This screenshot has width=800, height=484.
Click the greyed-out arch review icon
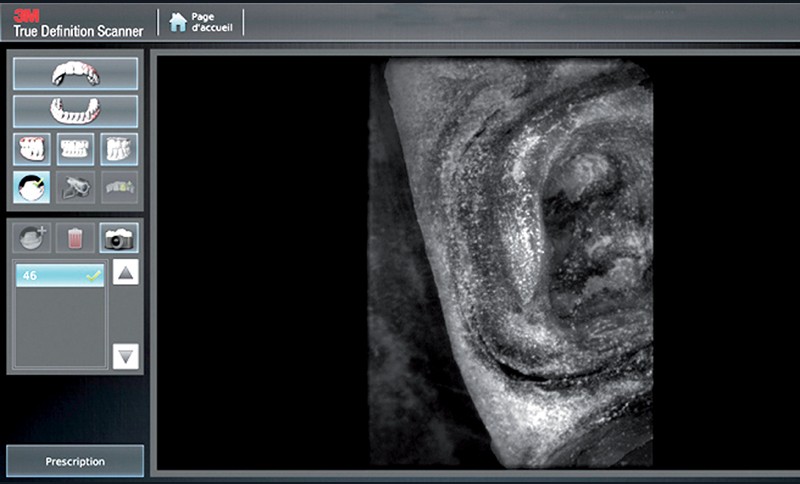(x=119, y=187)
